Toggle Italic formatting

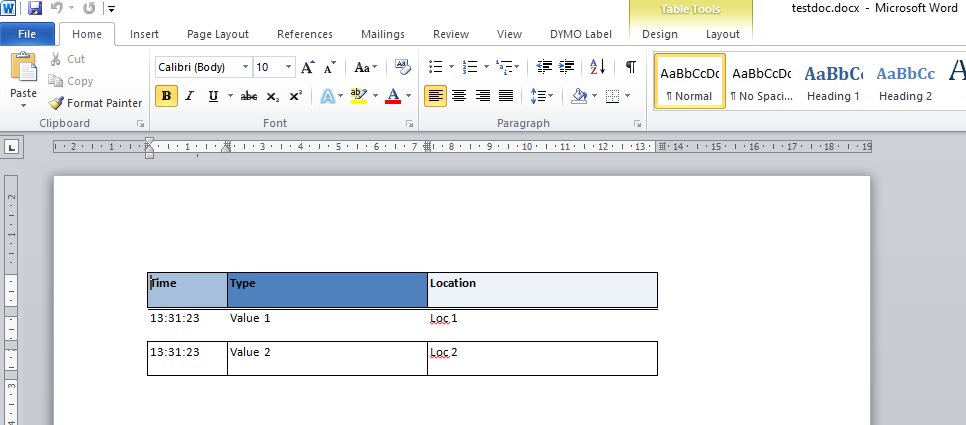(190, 97)
